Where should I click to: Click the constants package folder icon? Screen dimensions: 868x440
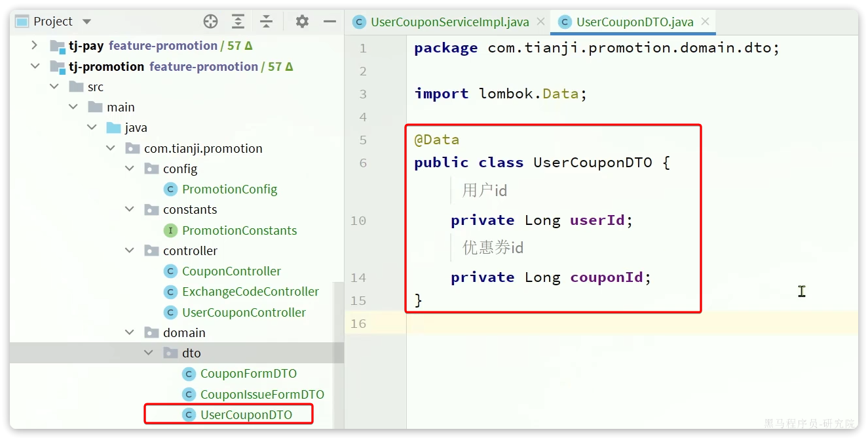point(151,210)
